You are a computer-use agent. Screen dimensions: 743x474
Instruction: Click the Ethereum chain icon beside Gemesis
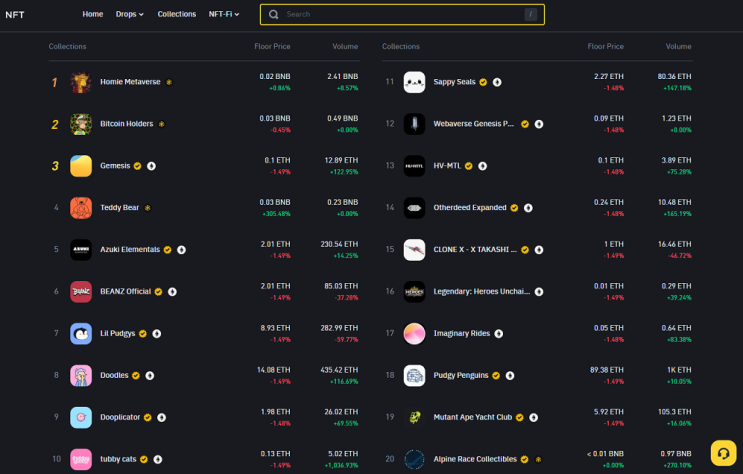[151, 166]
